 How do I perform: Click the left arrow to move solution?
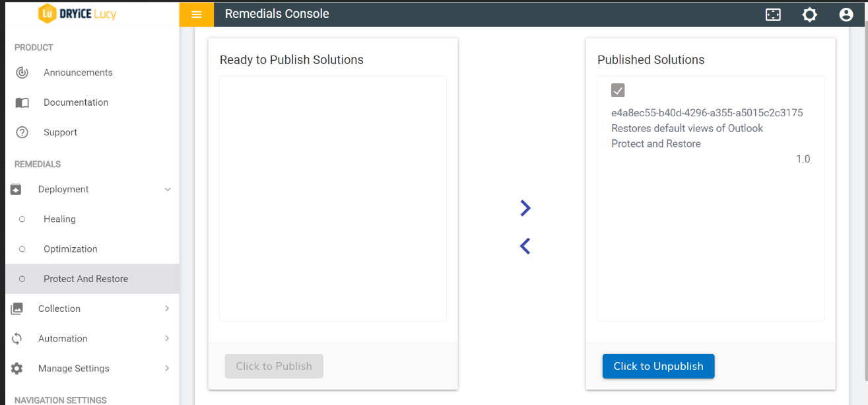click(x=525, y=246)
